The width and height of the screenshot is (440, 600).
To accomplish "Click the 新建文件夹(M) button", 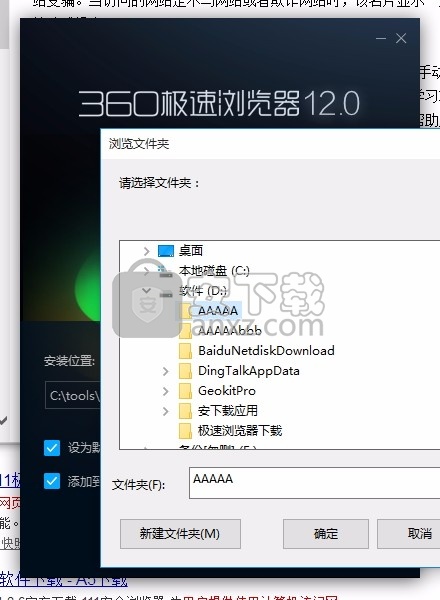I will click(180, 533).
